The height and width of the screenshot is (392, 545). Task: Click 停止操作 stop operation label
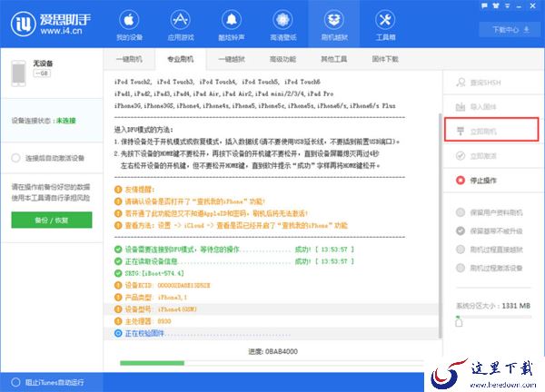(483, 181)
